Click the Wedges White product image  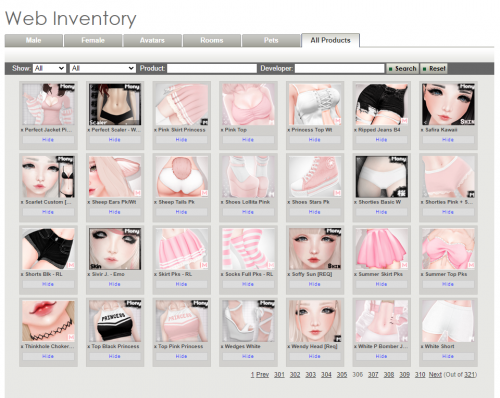tap(248, 321)
